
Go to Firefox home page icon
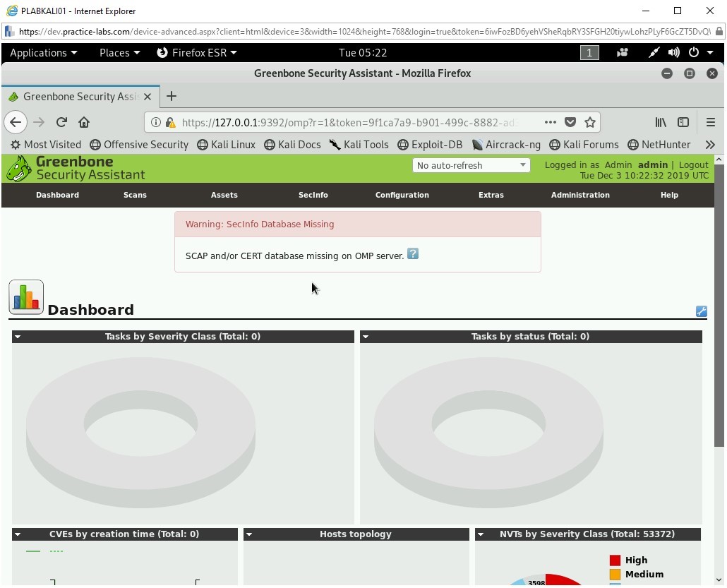[84, 122]
